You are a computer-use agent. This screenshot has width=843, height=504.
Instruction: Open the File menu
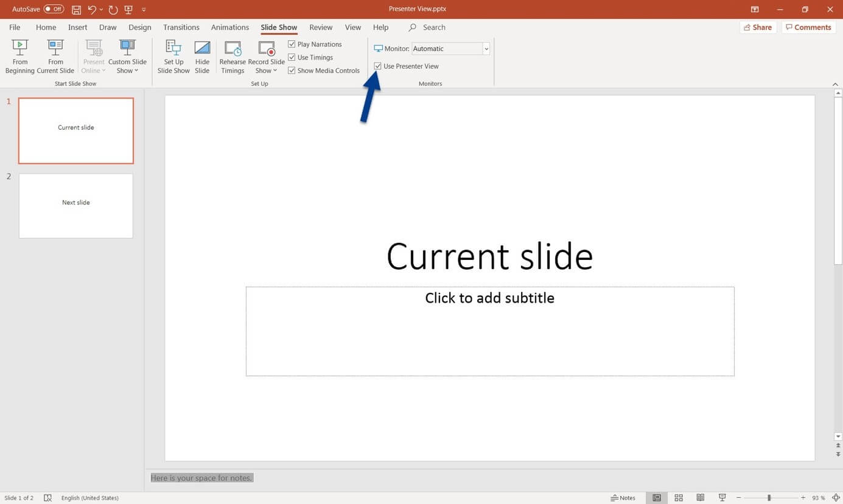pos(14,27)
